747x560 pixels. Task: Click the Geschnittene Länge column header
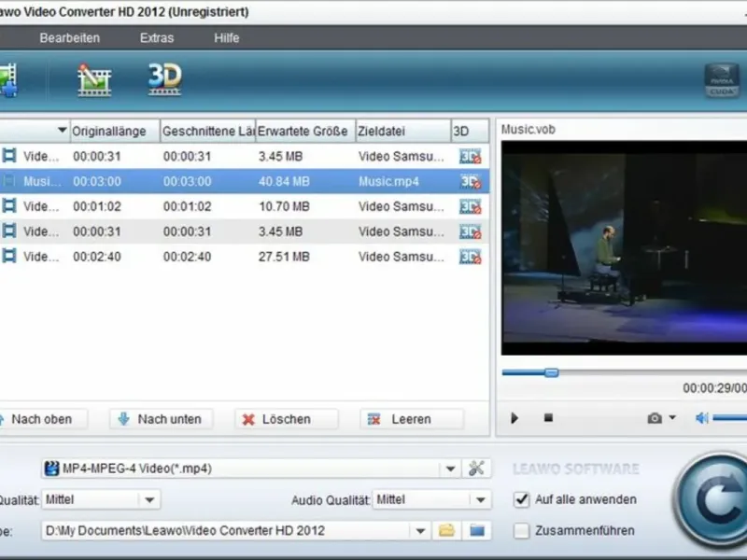[207, 131]
